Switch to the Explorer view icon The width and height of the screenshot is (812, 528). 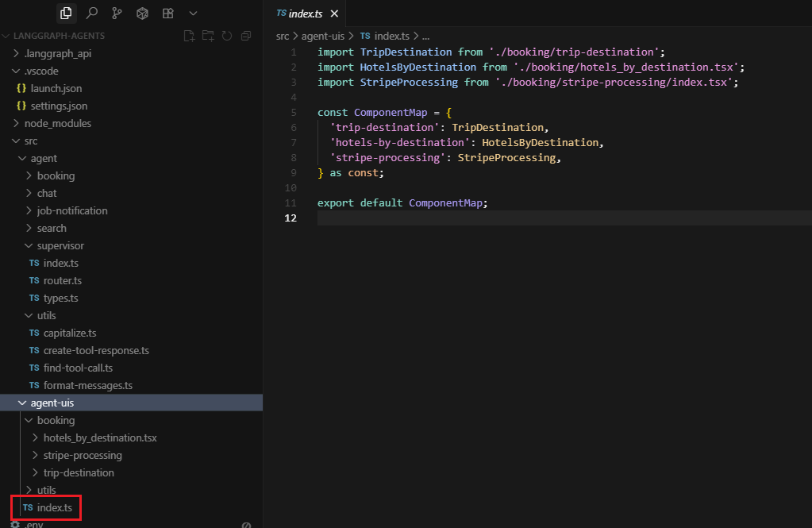(66, 13)
